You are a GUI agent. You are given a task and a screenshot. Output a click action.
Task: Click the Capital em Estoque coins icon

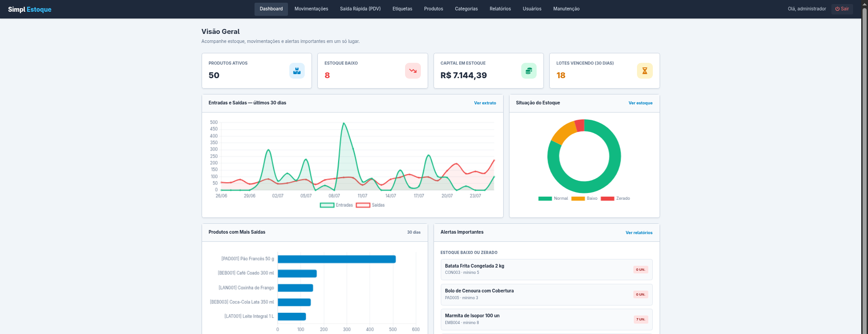[x=529, y=71]
